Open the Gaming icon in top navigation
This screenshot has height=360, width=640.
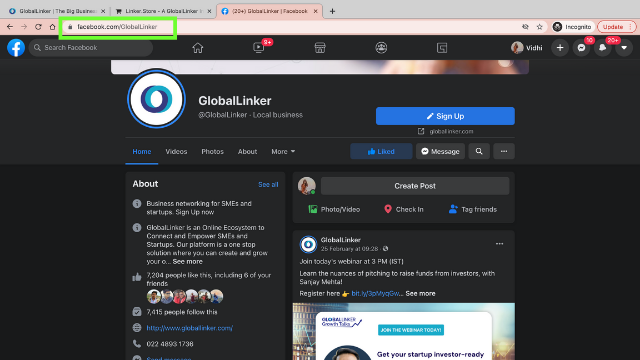[x=442, y=48]
